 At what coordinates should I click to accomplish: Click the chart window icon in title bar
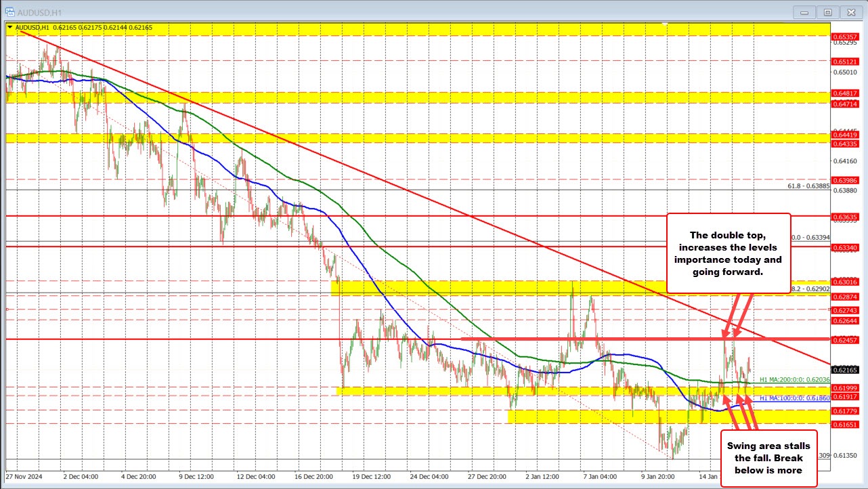pyautogui.click(x=9, y=12)
